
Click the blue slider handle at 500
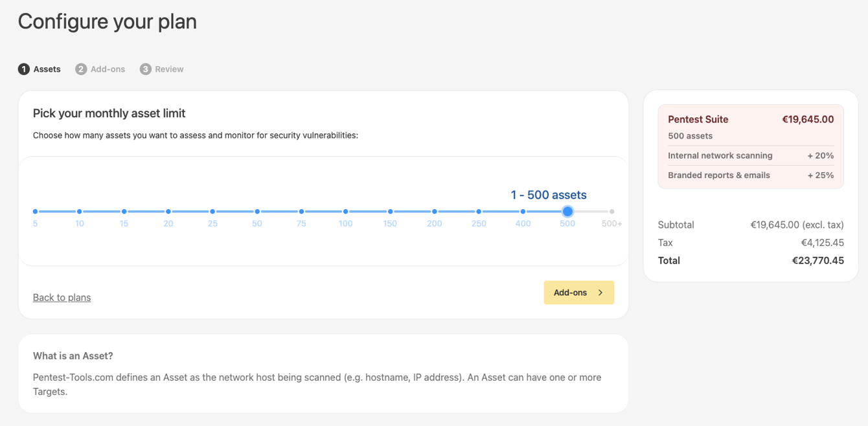tap(567, 212)
